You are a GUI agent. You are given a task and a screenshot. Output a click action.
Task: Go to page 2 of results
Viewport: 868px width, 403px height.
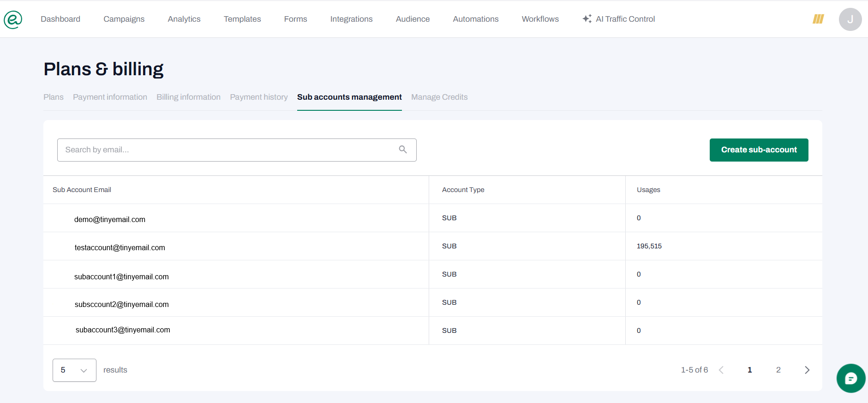tap(778, 370)
